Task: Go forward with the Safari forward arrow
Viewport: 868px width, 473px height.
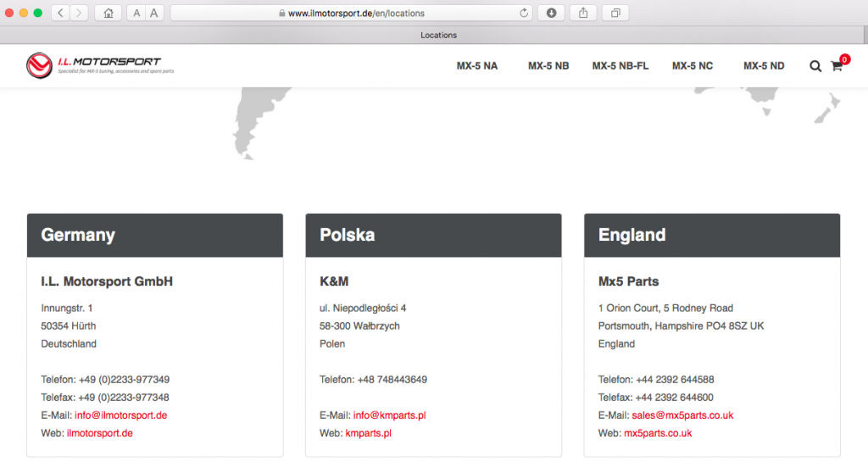Action: pos(79,13)
